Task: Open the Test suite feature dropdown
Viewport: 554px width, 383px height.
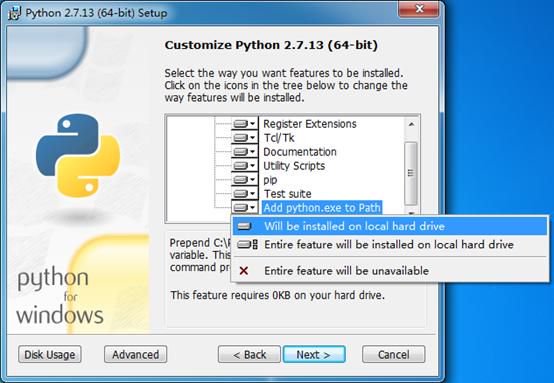Action: pyautogui.click(x=244, y=194)
